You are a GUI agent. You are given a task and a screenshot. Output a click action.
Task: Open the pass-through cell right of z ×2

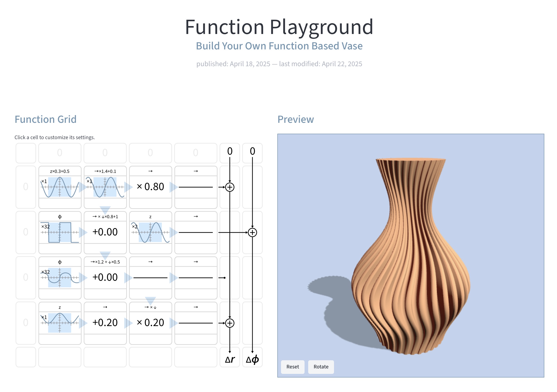tap(196, 232)
